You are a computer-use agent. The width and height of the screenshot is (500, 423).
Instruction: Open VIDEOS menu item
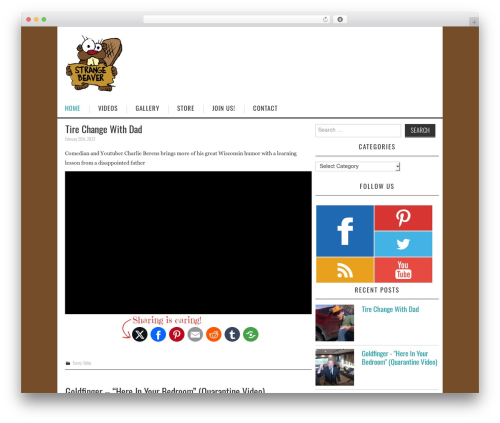click(x=108, y=108)
